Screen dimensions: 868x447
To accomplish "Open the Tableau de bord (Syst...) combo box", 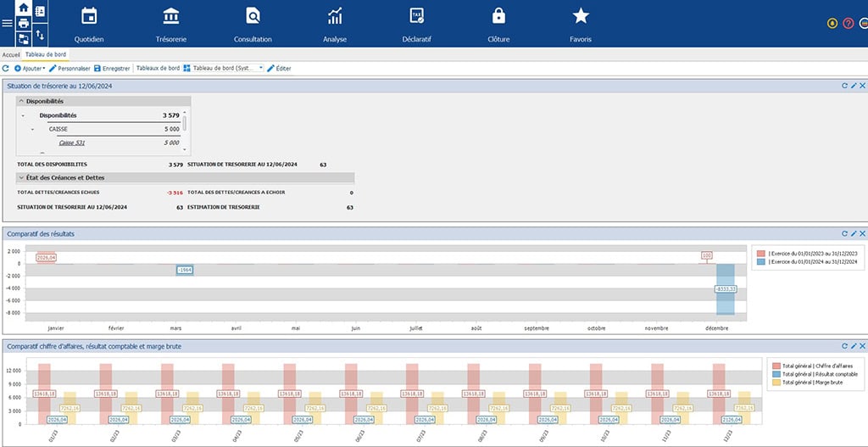I will 223,68.
